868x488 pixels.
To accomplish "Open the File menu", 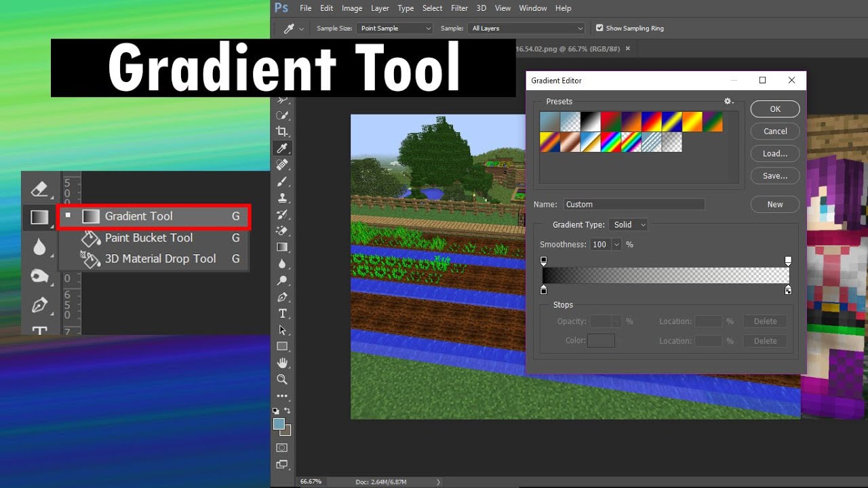I will (306, 8).
